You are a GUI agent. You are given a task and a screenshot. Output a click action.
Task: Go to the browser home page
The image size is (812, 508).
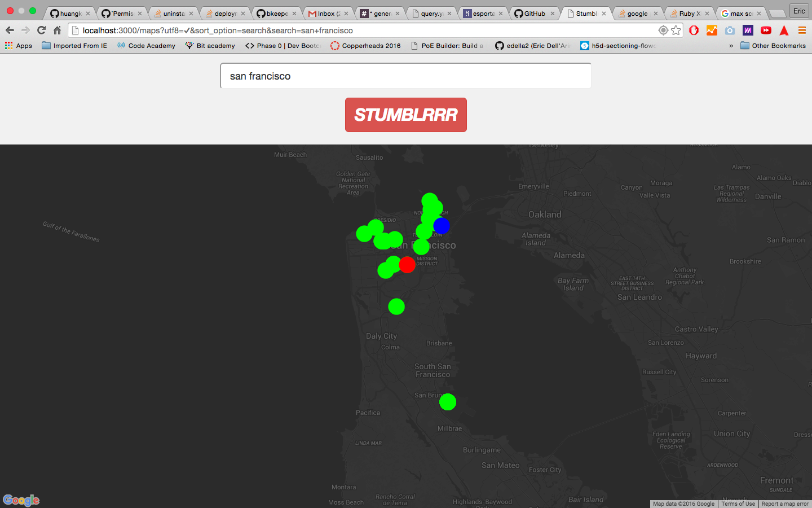(57, 30)
